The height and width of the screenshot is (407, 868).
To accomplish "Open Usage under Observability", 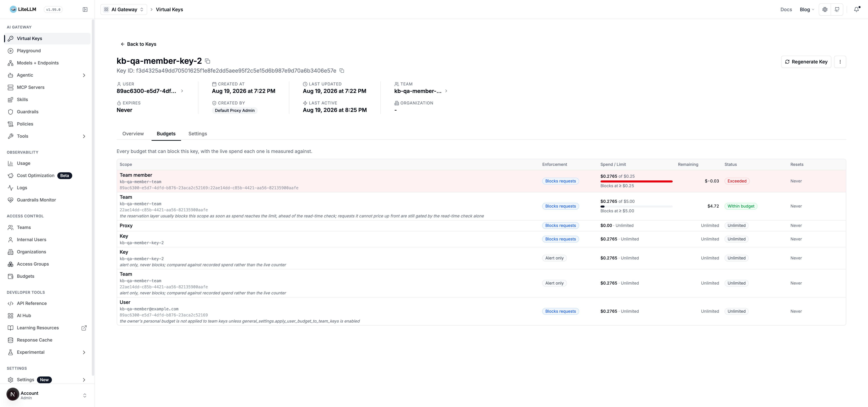I will click(x=47, y=163).
